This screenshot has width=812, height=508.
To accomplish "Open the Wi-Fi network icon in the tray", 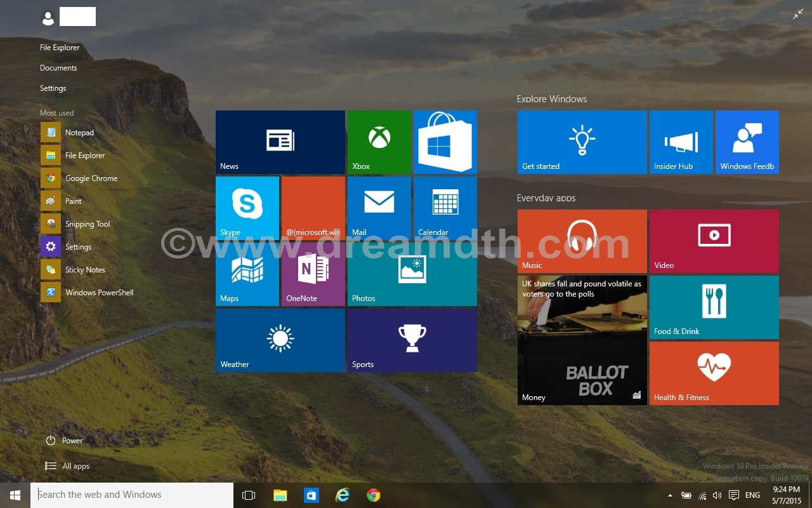I will (702, 495).
